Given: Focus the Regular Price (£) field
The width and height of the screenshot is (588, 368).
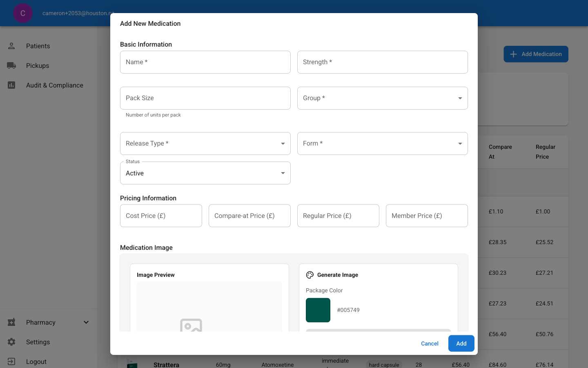Looking at the screenshot, I should coord(338,216).
